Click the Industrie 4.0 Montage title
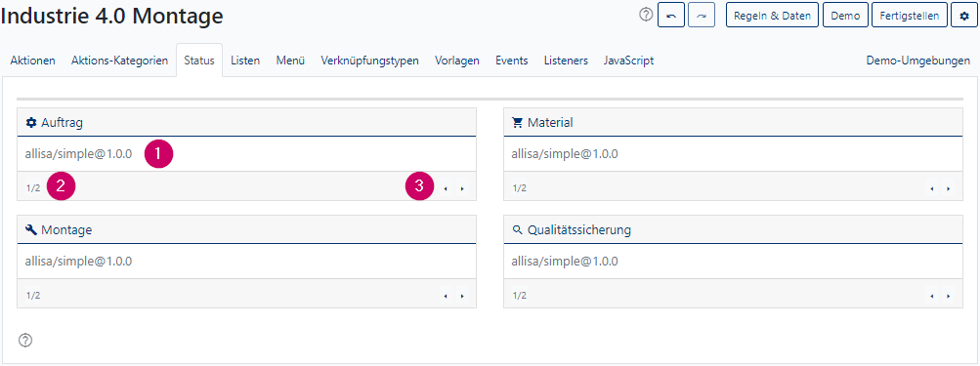This screenshot has height=366, width=980. 112,16
